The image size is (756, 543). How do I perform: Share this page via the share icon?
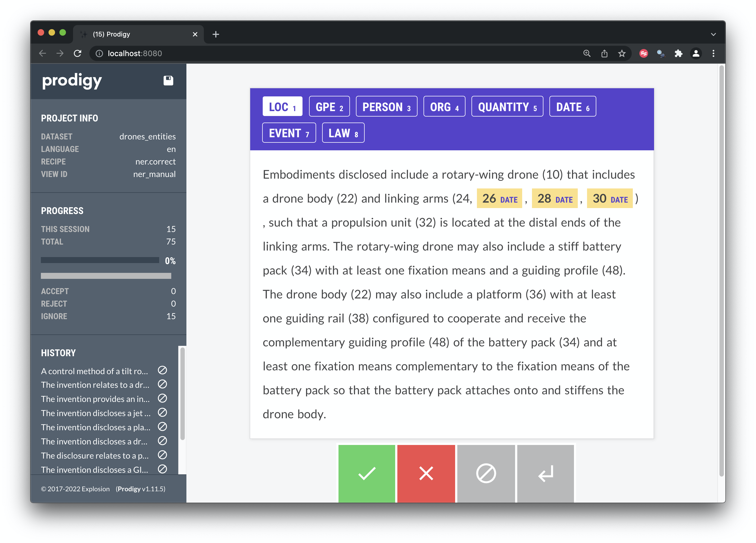click(604, 53)
